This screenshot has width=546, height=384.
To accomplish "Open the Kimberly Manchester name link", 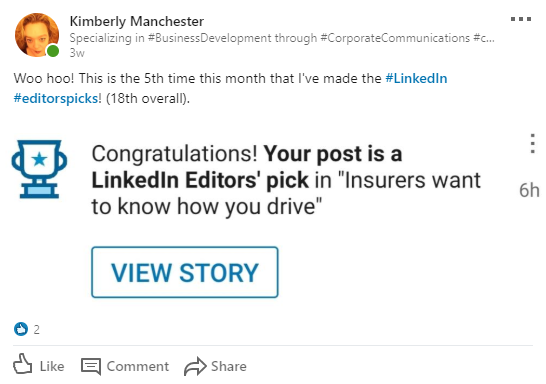I will pyautogui.click(x=136, y=21).
